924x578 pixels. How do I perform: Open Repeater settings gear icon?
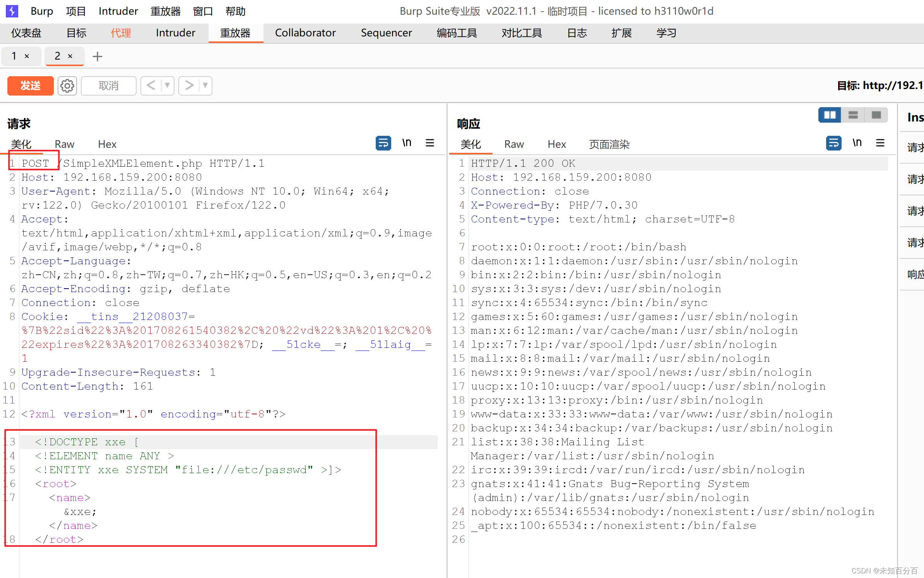67,86
